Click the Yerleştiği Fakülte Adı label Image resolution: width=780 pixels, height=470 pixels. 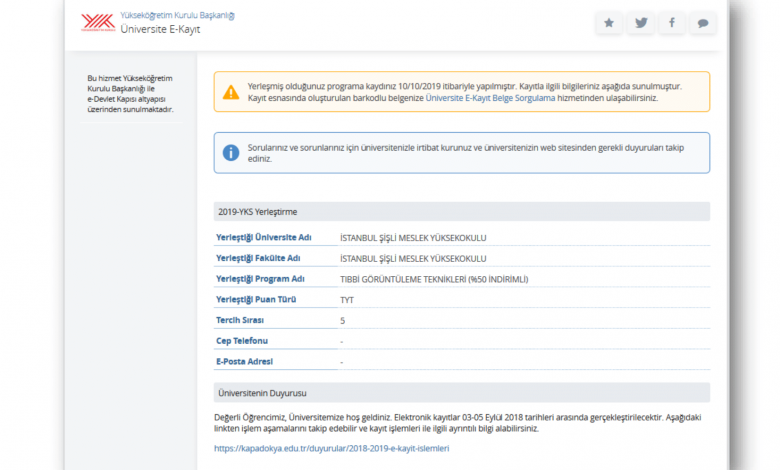(x=258, y=258)
